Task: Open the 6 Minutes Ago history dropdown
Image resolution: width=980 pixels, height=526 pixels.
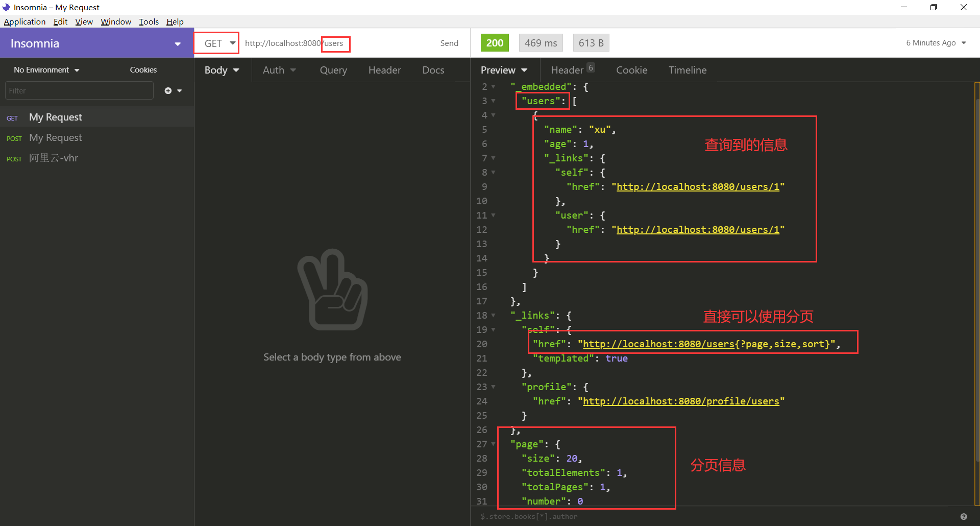Action: (x=936, y=43)
